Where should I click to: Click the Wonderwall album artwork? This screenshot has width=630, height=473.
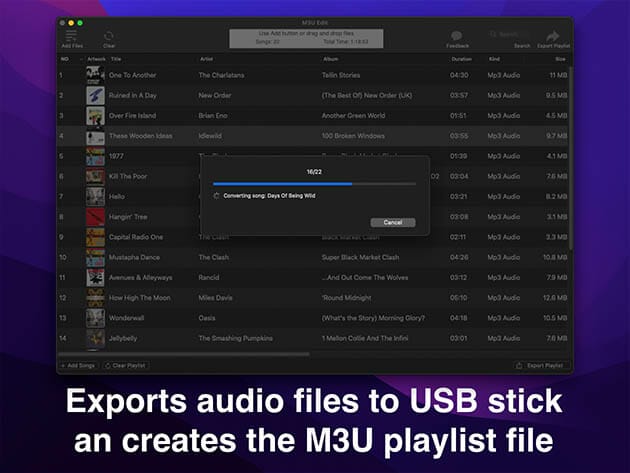95,318
